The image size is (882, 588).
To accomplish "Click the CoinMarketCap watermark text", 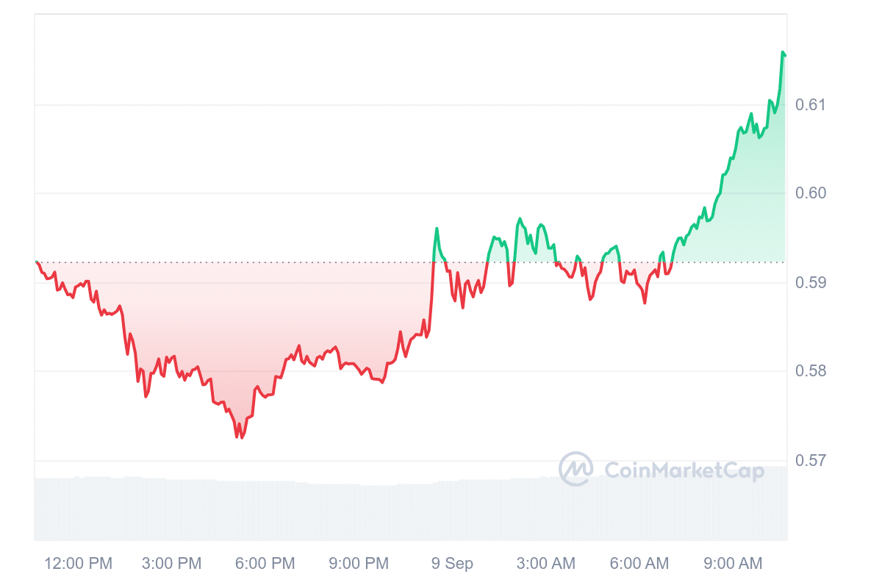I will pos(684,470).
